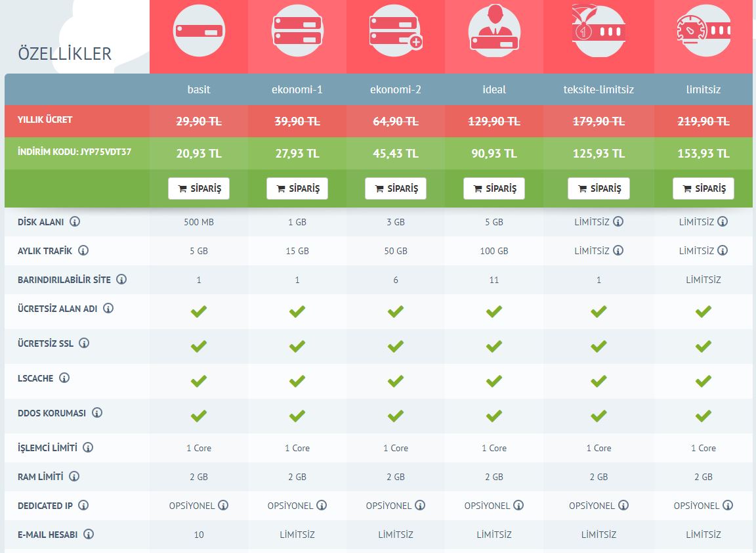The width and height of the screenshot is (756, 553).
Task: Click info icon beside basit OPSİYONEL
Action: pos(223,506)
